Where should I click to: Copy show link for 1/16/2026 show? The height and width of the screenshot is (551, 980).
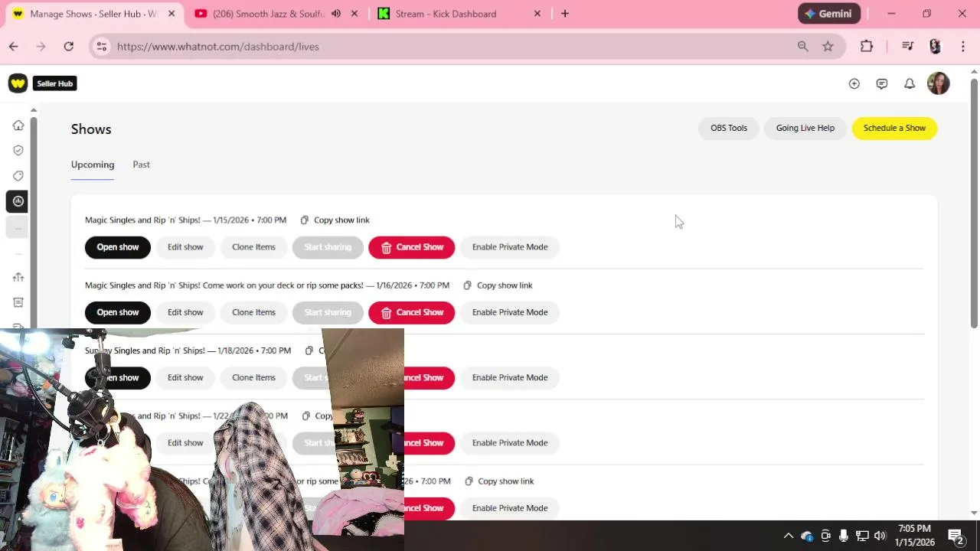(x=498, y=285)
